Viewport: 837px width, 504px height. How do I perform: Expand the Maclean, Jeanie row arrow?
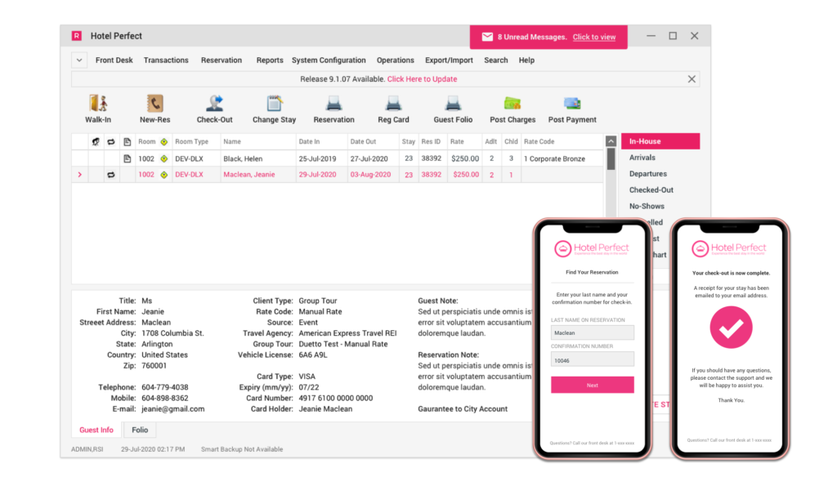pos(79,175)
